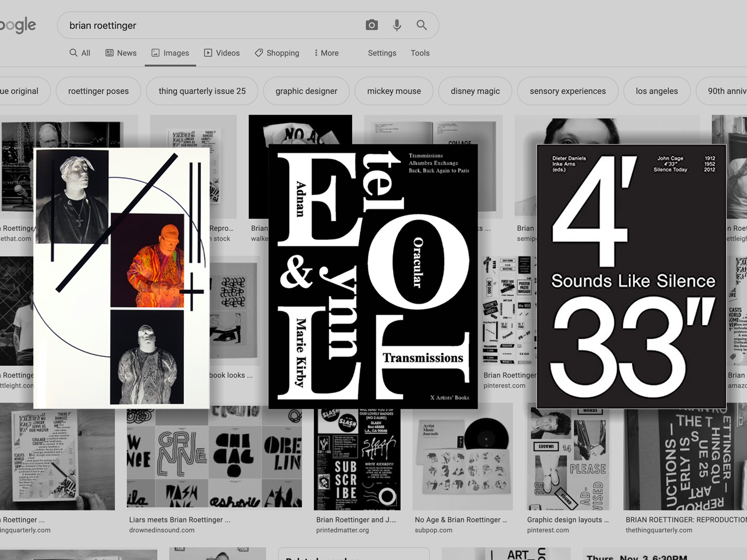Open the No Age vinyl record thumbnail
The image size is (747, 560).
[463, 458]
